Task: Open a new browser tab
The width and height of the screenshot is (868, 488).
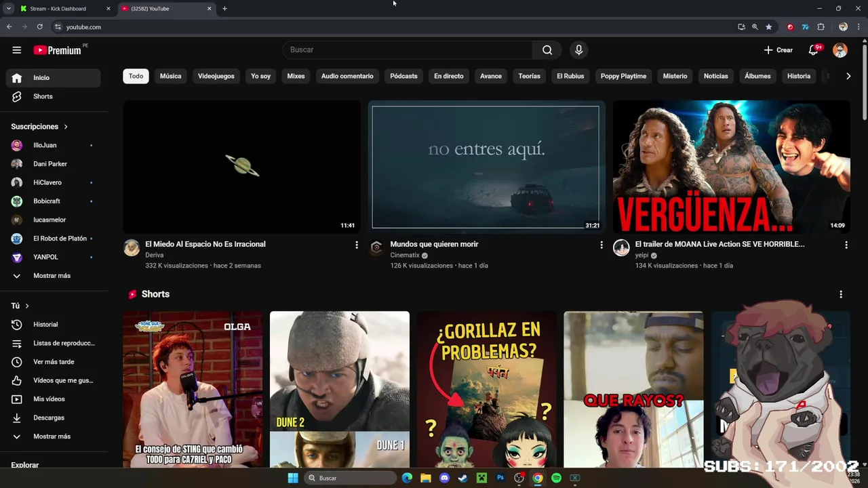Action: coord(224,9)
